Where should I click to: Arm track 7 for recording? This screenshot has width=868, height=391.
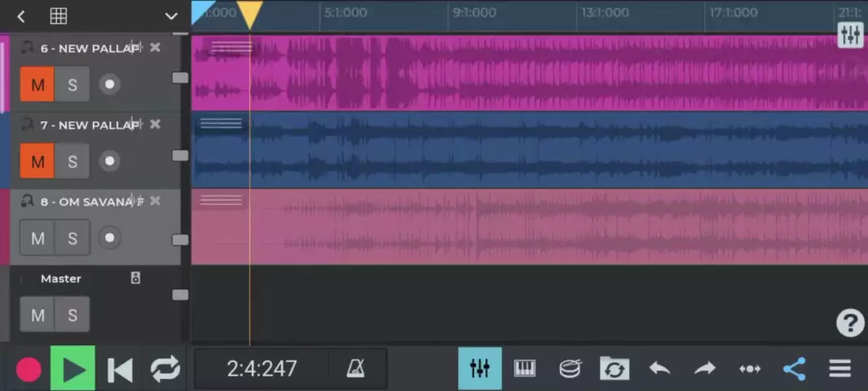coord(109,161)
